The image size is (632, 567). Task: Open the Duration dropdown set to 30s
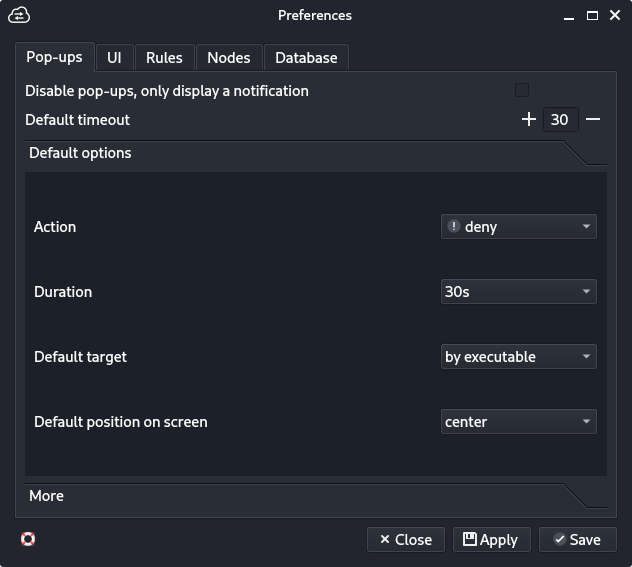point(518,292)
